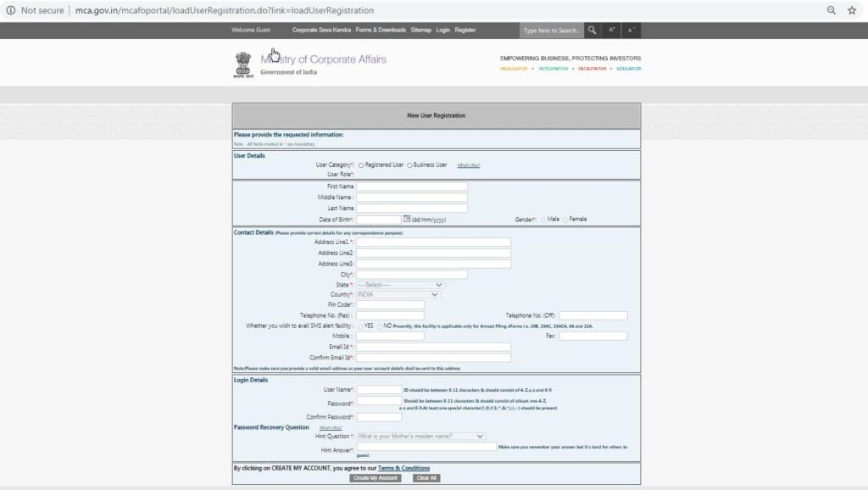Click the Fax input field
The height and width of the screenshot is (490, 868).
pyautogui.click(x=593, y=336)
